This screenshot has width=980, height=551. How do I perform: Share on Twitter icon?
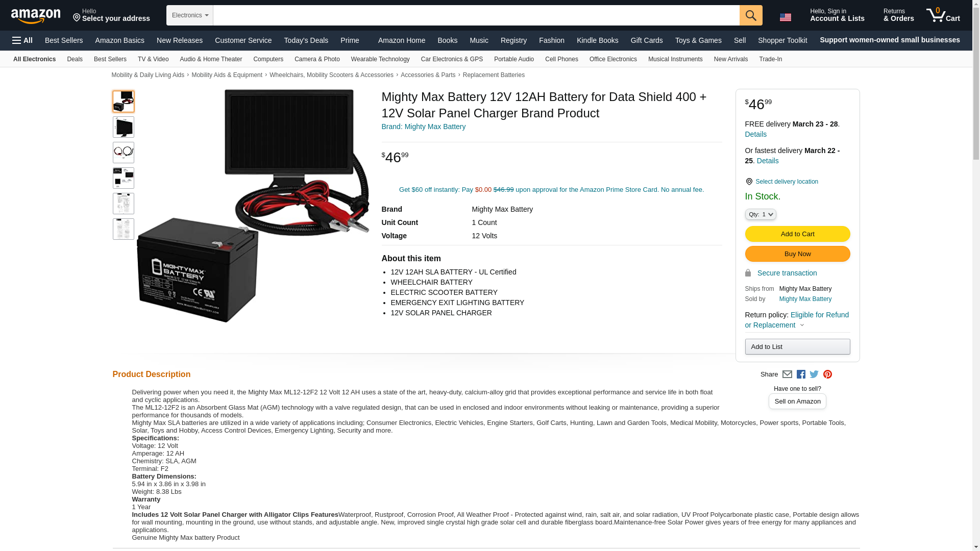814,374
